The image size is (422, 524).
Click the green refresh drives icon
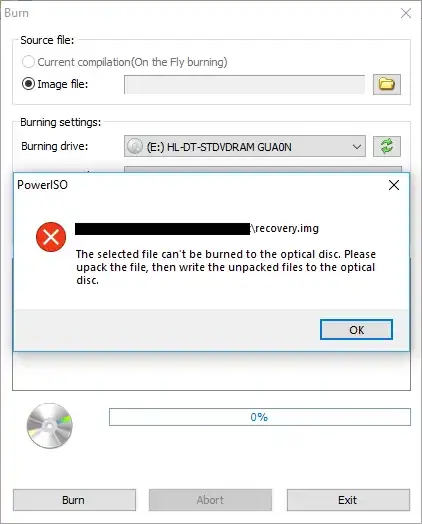pyautogui.click(x=387, y=146)
